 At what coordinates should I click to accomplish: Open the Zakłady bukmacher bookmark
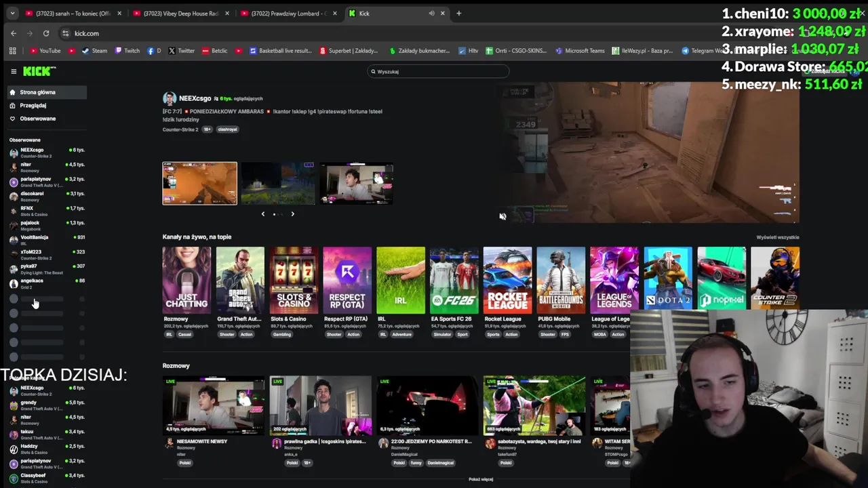tap(420, 51)
